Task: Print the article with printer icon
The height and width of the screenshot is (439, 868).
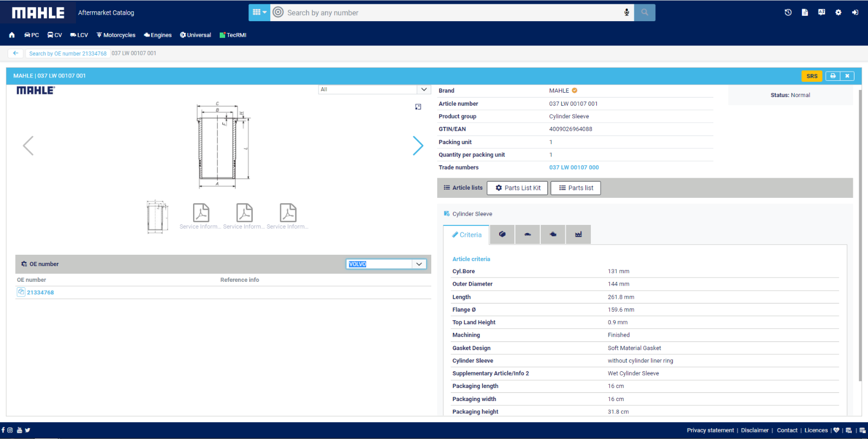Action: 833,76
